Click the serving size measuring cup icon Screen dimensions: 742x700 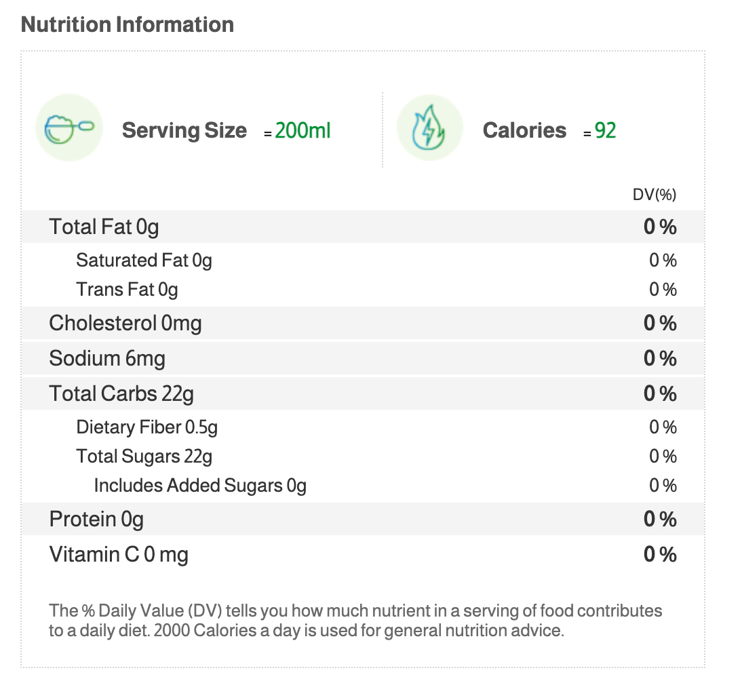(x=69, y=128)
